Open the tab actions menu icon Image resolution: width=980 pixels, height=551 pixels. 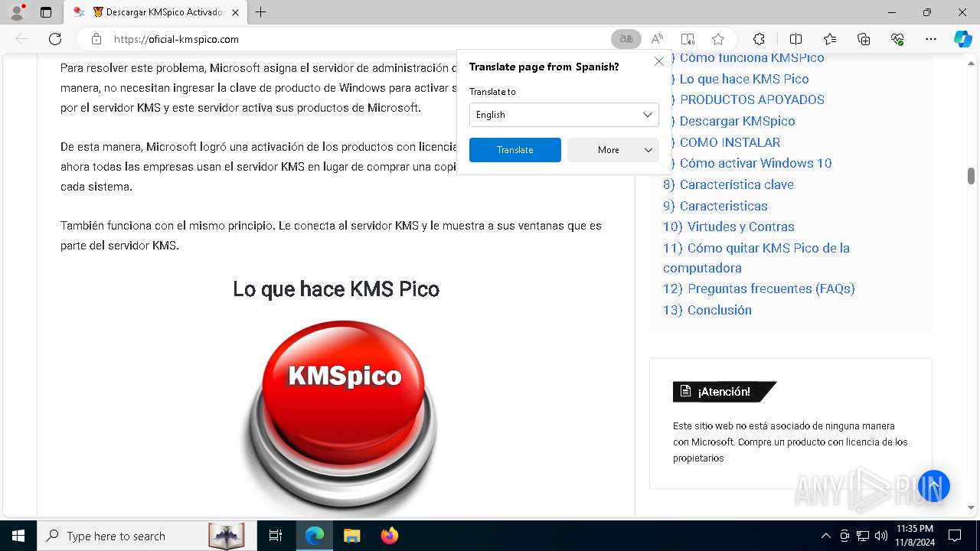[x=46, y=12]
